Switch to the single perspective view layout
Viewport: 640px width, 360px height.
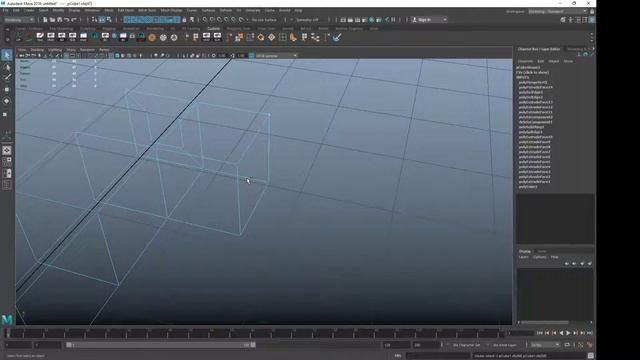pyautogui.click(x=7, y=151)
